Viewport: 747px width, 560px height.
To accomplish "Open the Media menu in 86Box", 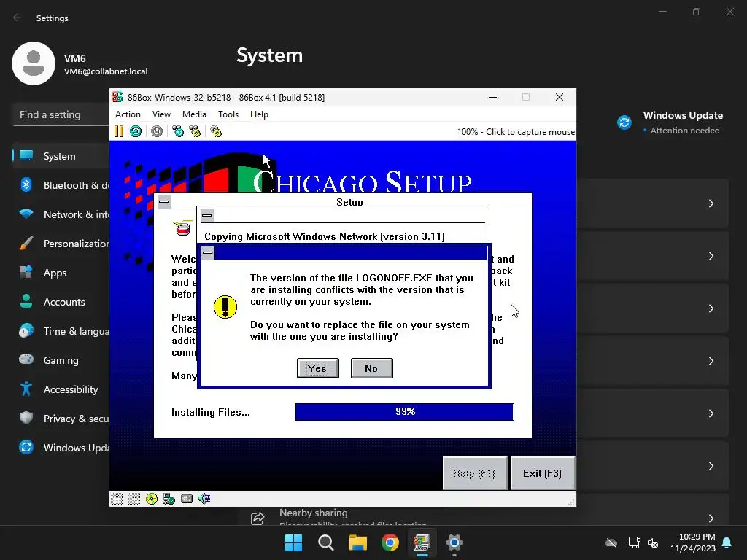I will coord(194,114).
